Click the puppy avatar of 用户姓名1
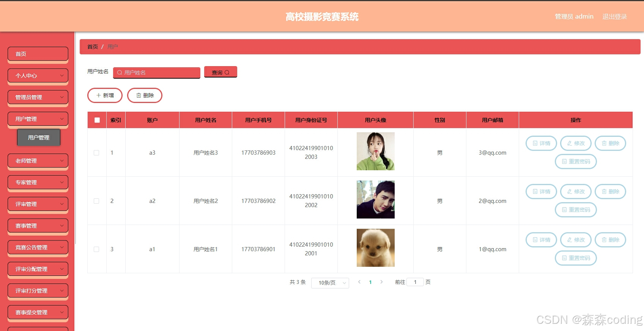The height and width of the screenshot is (331, 644). tap(375, 248)
